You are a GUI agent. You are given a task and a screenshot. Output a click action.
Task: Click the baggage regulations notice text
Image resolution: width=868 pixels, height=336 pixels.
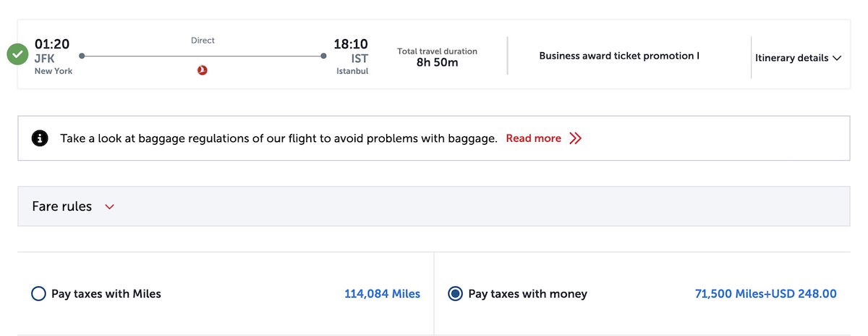(x=278, y=138)
